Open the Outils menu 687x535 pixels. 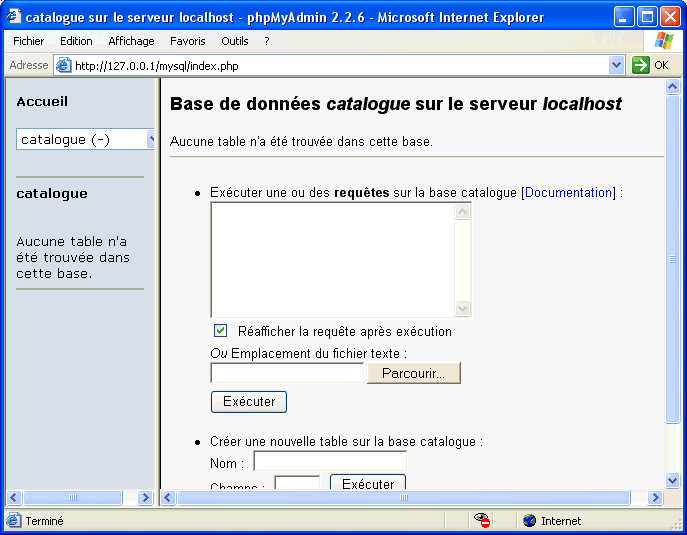pos(235,41)
